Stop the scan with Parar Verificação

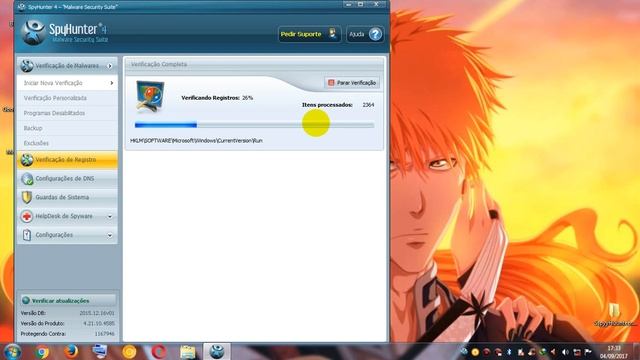352,83
